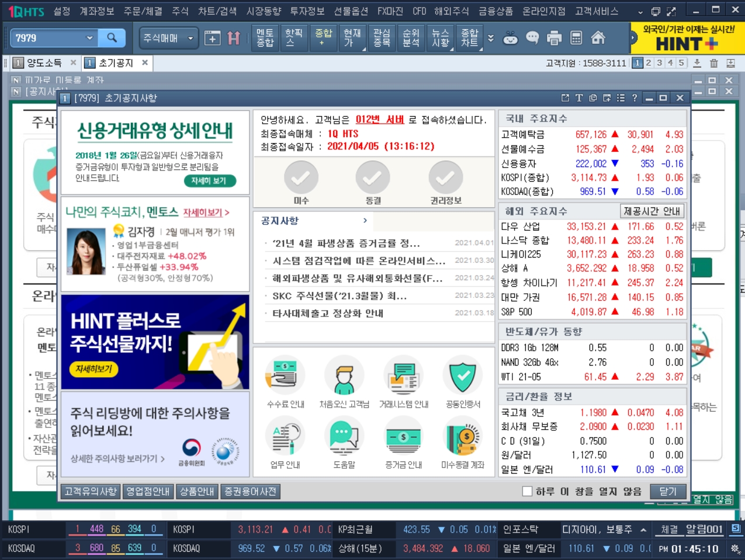The height and width of the screenshot is (560, 745).
Task: Open the 해외주식 menu
Action: tap(452, 11)
